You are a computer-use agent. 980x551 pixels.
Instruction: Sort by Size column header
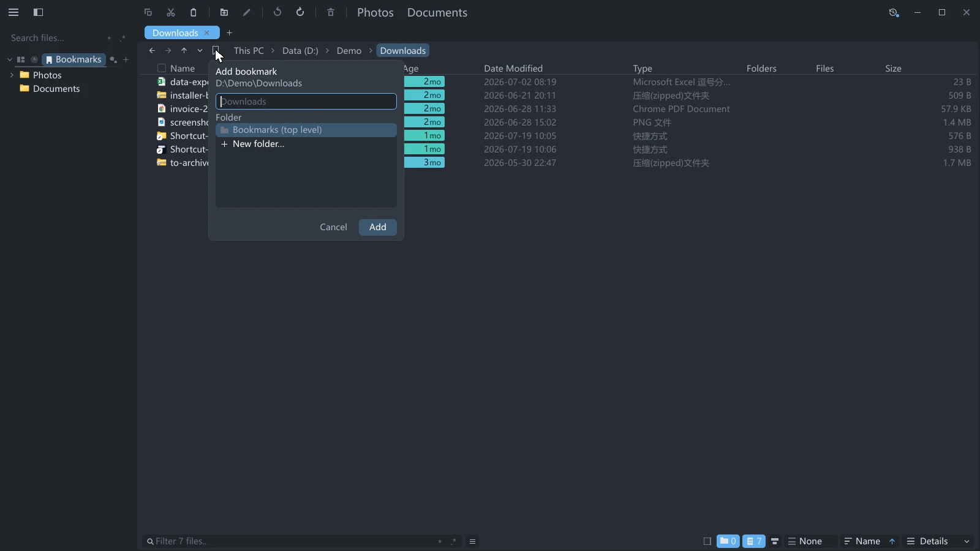click(x=893, y=69)
